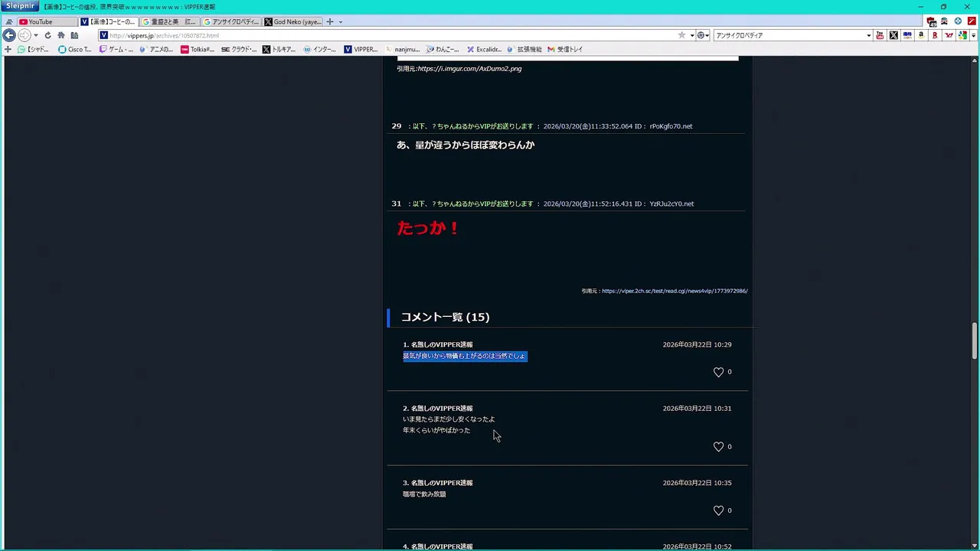Click the pixel character extension icon
980x551 pixels.
pyautogui.click(x=944, y=21)
